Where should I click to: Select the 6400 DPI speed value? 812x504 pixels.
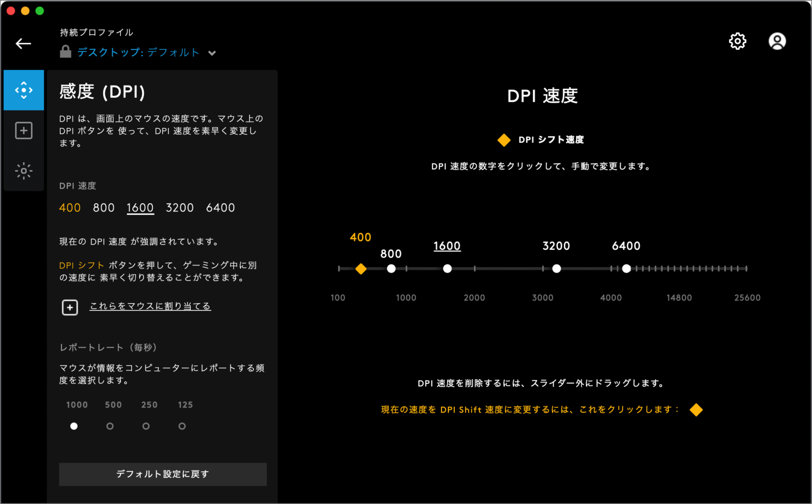coord(220,208)
